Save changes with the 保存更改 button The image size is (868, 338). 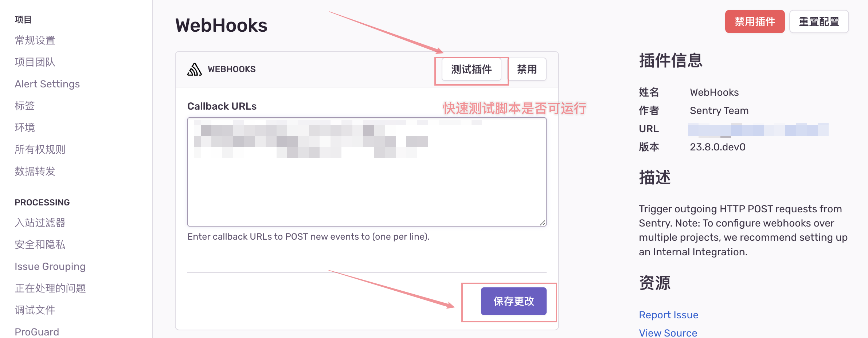(x=513, y=301)
